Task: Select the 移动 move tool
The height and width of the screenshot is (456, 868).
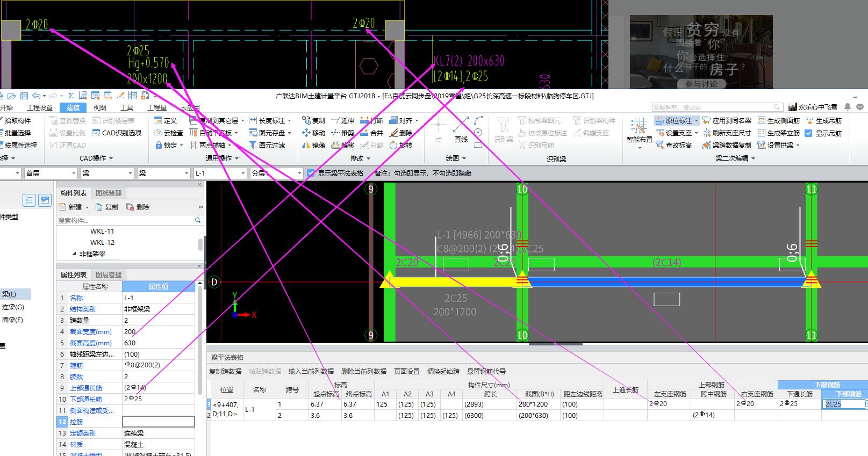Action: (x=313, y=133)
